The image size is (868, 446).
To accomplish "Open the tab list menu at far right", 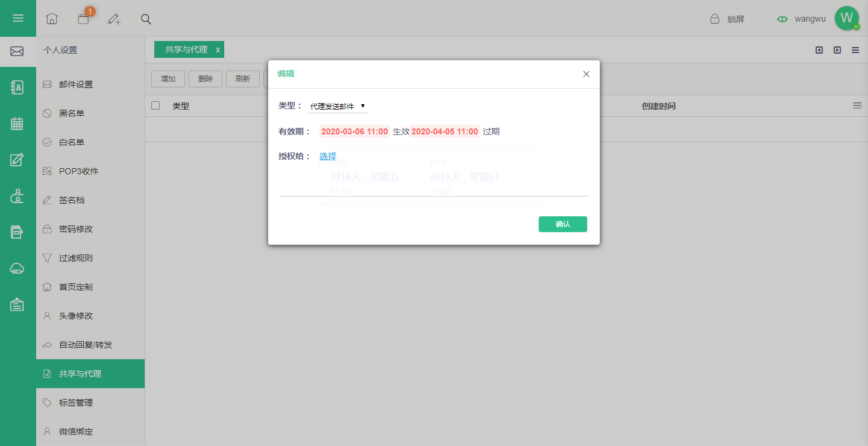I will [x=855, y=50].
